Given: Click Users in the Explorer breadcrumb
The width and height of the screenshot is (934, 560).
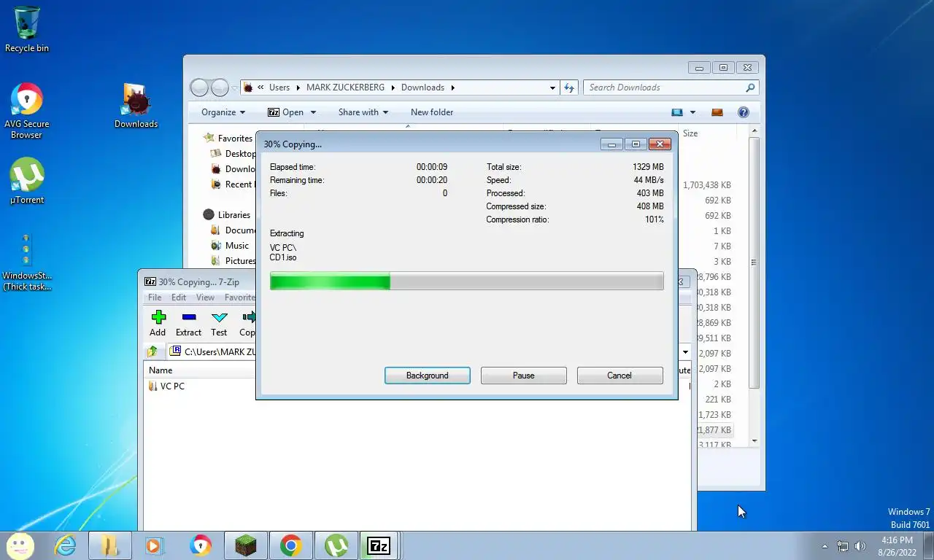Looking at the screenshot, I should point(279,87).
